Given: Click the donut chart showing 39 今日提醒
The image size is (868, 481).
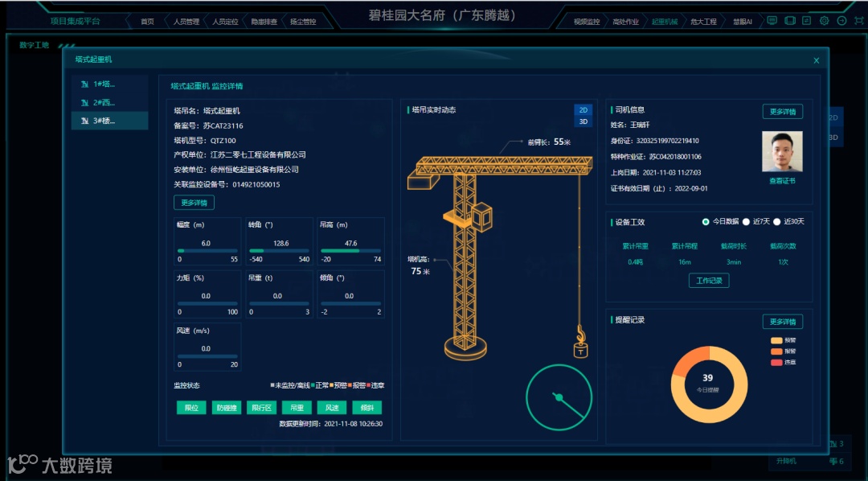Looking at the screenshot, I should click(709, 384).
